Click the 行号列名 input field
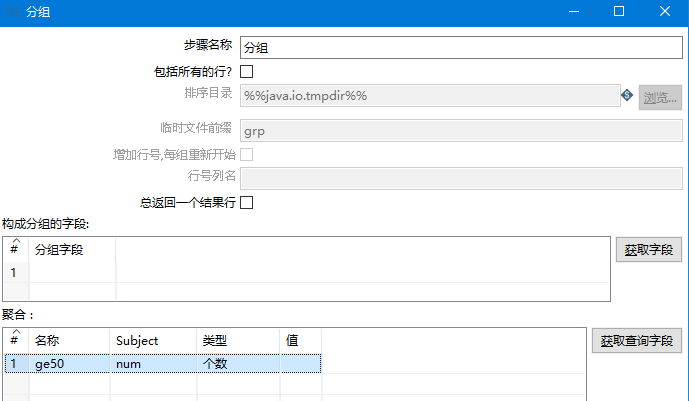Screen dimensions: 689x401 [461, 178]
